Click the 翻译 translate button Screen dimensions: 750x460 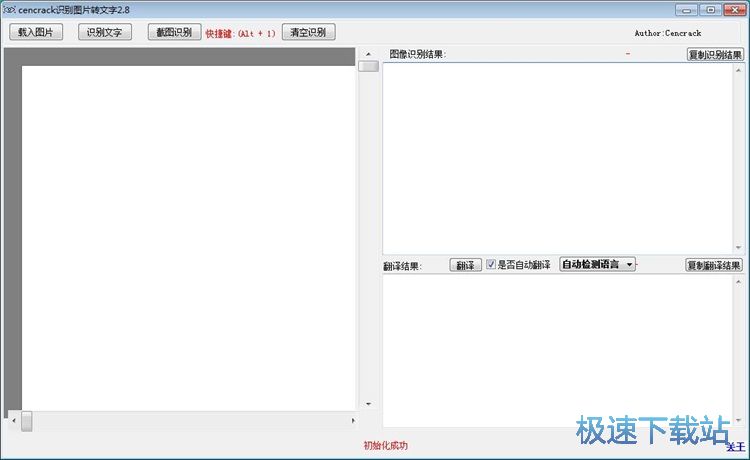click(465, 265)
